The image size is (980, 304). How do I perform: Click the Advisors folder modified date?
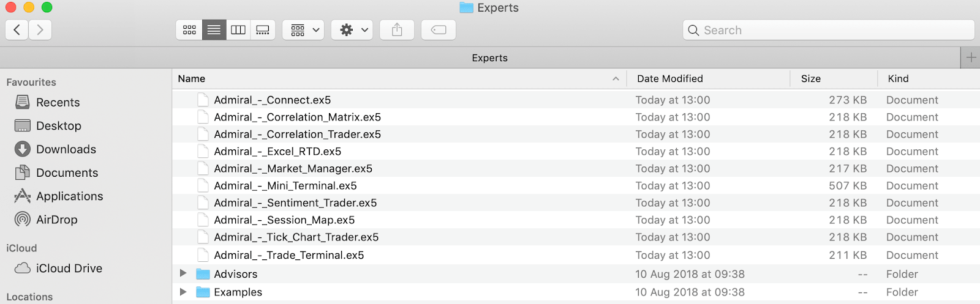(690, 274)
